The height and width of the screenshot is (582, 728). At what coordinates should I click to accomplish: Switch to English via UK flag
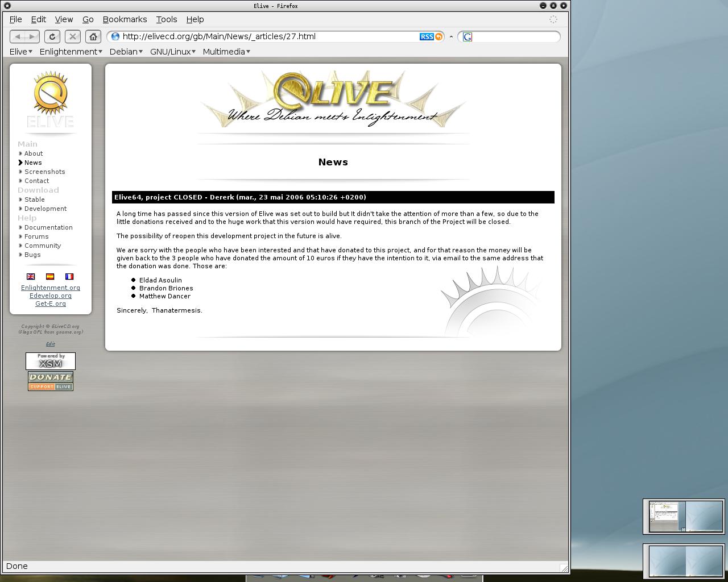pyautogui.click(x=31, y=276)
